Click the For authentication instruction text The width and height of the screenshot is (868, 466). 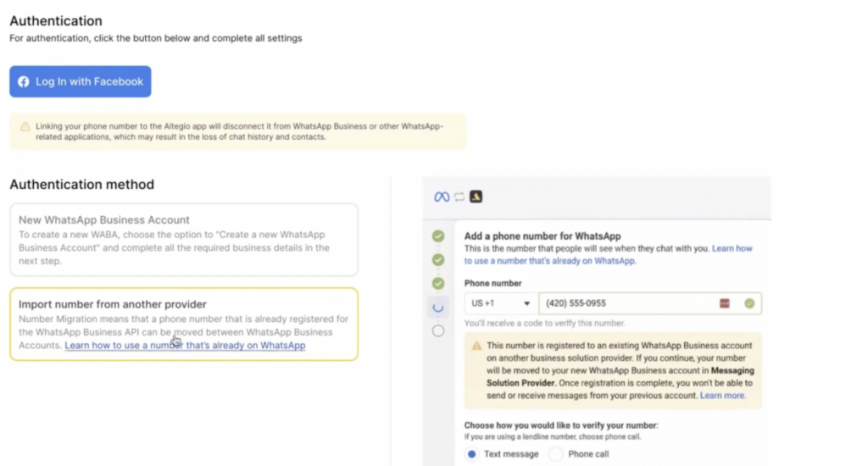[156, 38]
